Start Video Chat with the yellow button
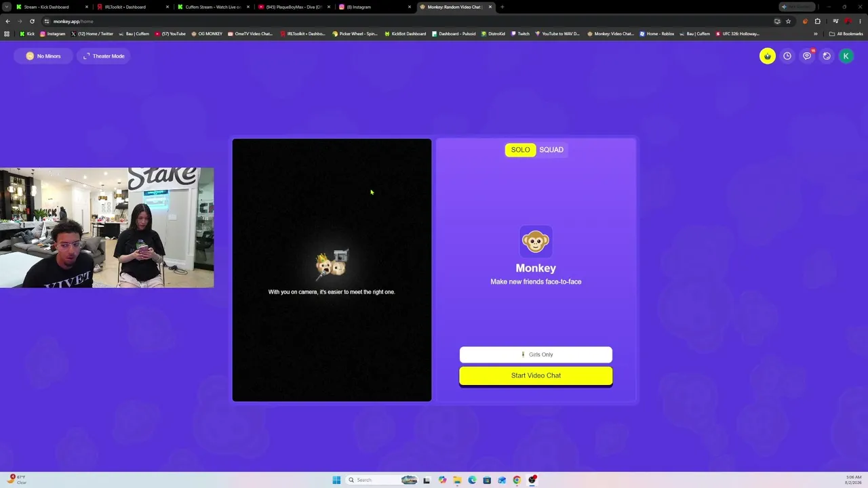Screen dimensions: 868x488 [x=536, y=375]
